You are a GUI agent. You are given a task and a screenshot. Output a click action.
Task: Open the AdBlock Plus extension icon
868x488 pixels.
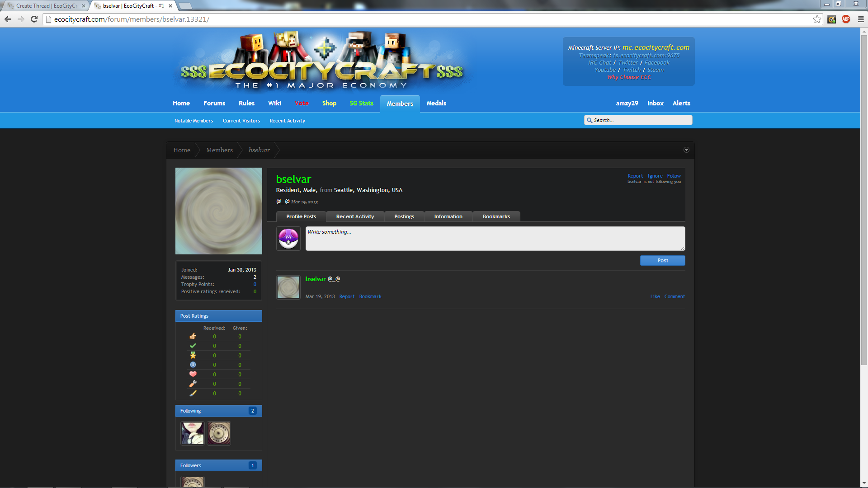point(846,19)
